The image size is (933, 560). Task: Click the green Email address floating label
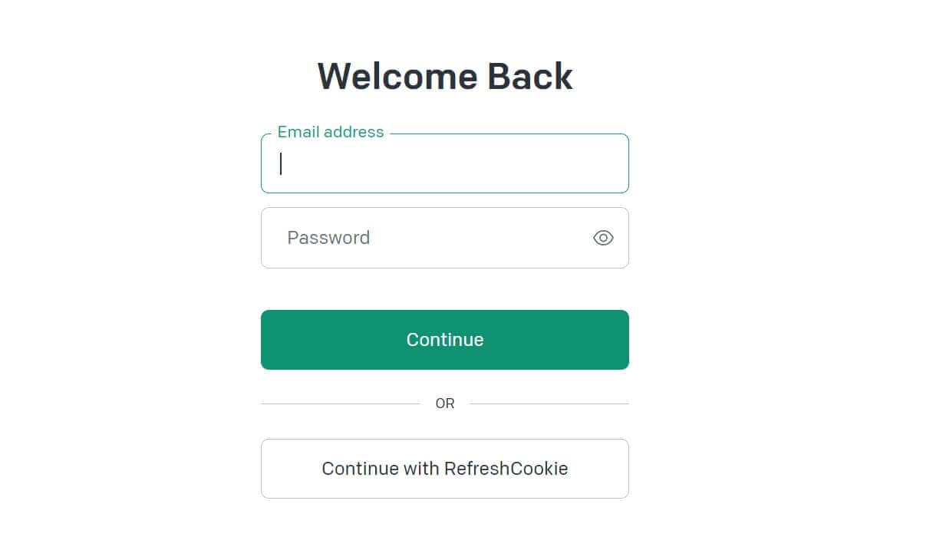[330, 132]
